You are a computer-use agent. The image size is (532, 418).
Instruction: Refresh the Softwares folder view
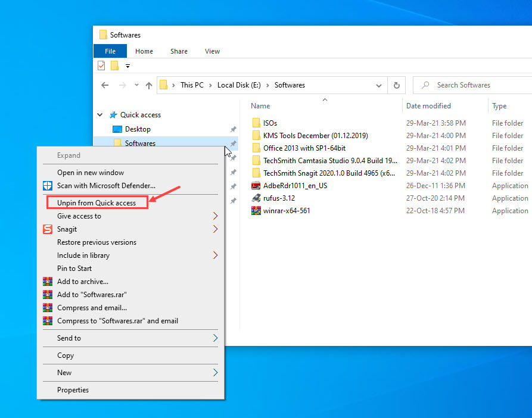(396, 85)
